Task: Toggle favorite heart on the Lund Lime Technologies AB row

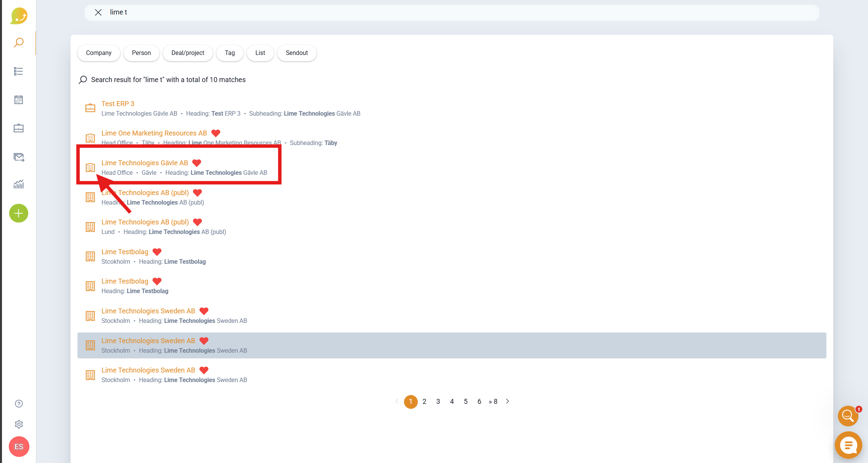Action: (x=198, y=222)
